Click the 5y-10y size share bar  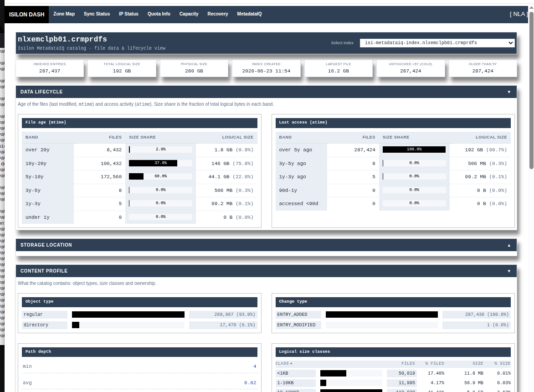(x=160, y=176)
